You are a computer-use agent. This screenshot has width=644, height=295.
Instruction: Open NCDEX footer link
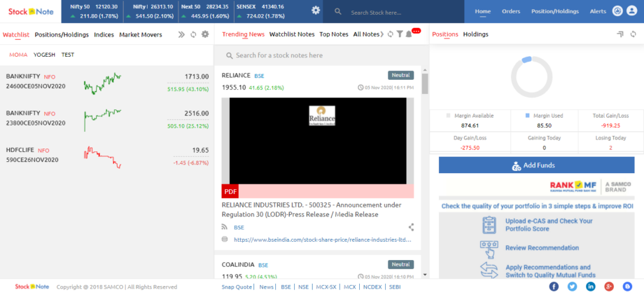(373, 287)
